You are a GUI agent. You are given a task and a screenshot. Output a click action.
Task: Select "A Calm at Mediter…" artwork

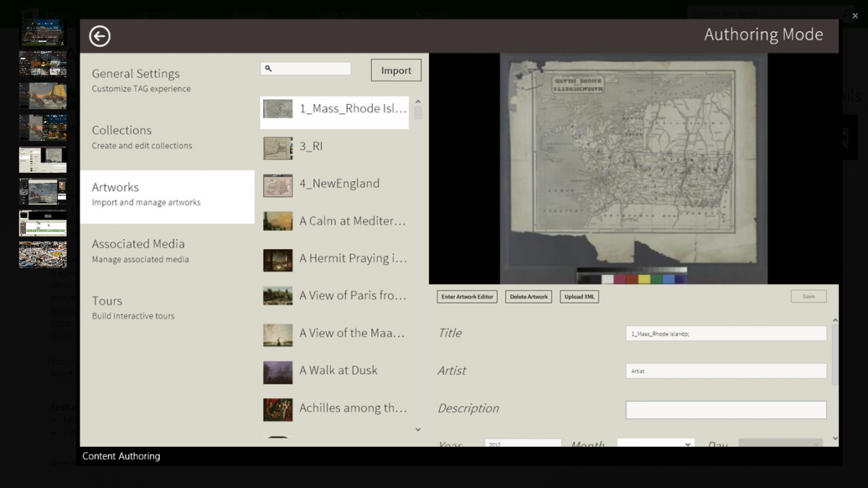click(334, 222)
